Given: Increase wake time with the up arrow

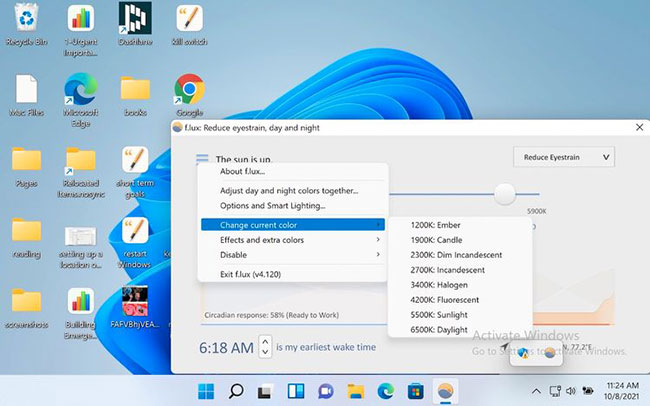Looking at the screenshot, I should click(265, 341).
